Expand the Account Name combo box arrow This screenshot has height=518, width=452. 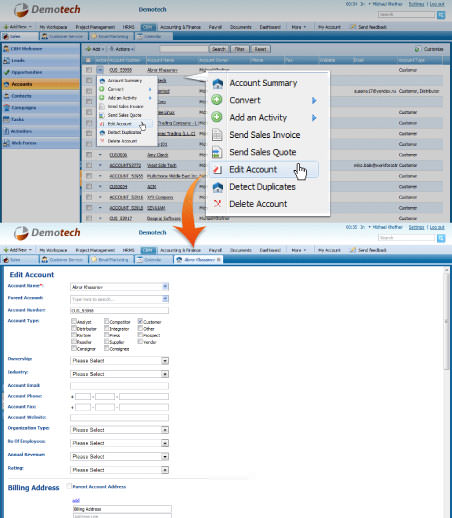tap(165, 287)
